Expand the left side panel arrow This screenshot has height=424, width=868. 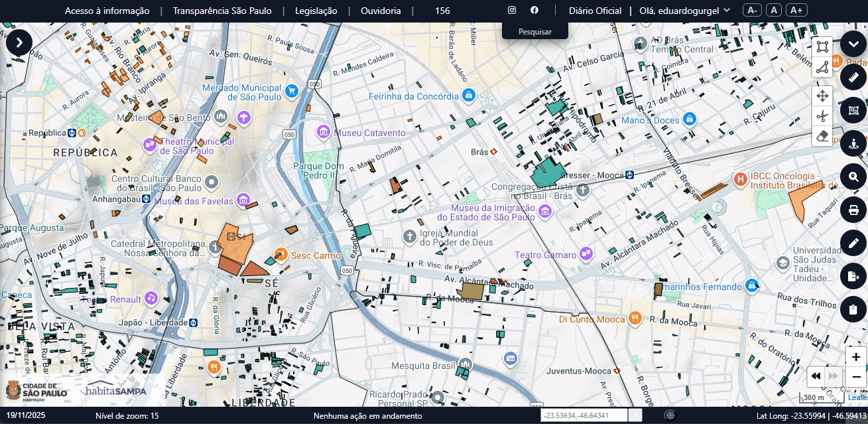tap(19, 42)
